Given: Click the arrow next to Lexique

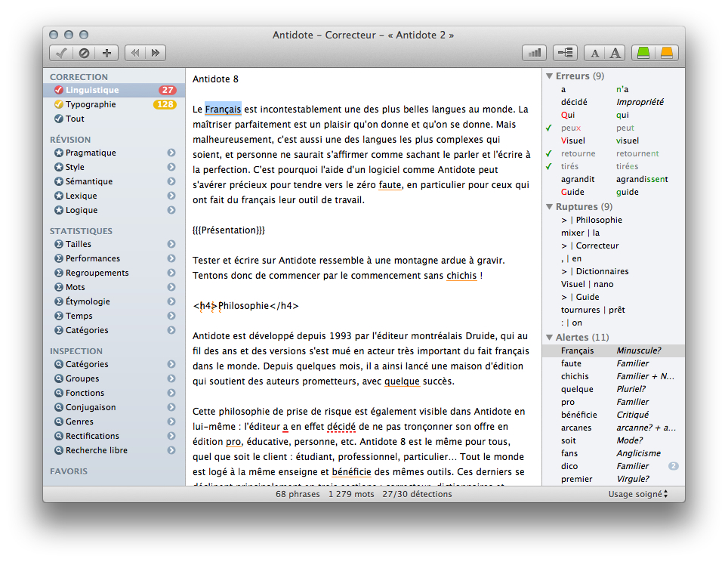Looking at the screenshot, I should pos(171,196).
